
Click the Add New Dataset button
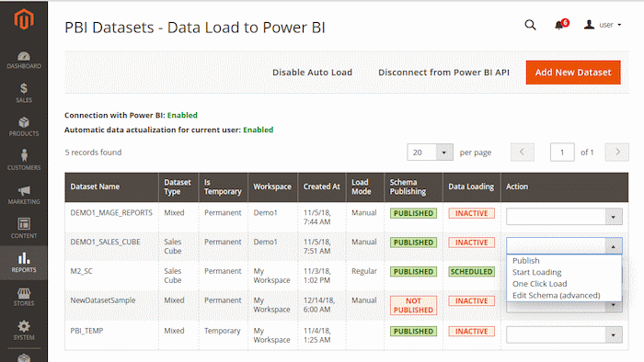pos(573,73)
